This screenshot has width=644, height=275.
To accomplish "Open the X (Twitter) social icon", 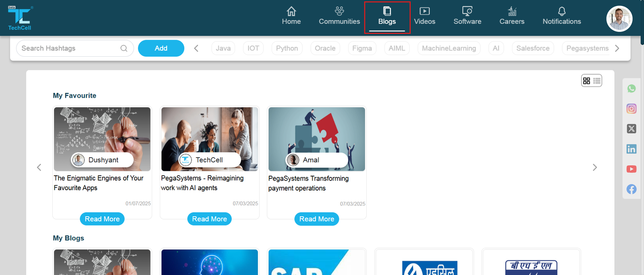I will [x=631, y=129].
